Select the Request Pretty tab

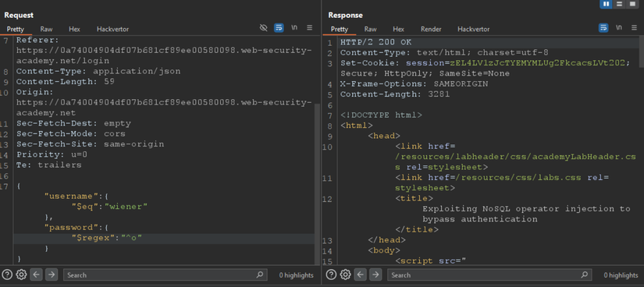[x=15, y=29]
